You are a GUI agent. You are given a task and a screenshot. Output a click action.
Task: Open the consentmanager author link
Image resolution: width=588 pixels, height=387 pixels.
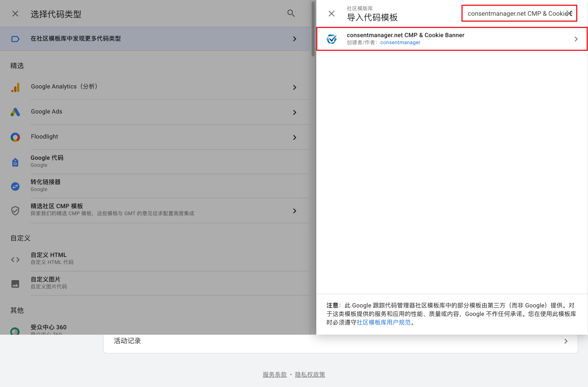[x=400, y=42]
